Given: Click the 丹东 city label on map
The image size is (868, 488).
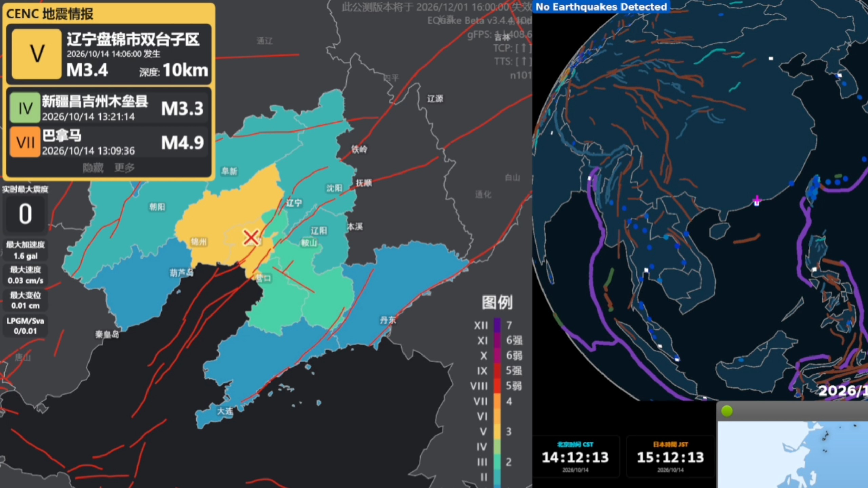Looking at the screenshot, I should click(388, 320).
